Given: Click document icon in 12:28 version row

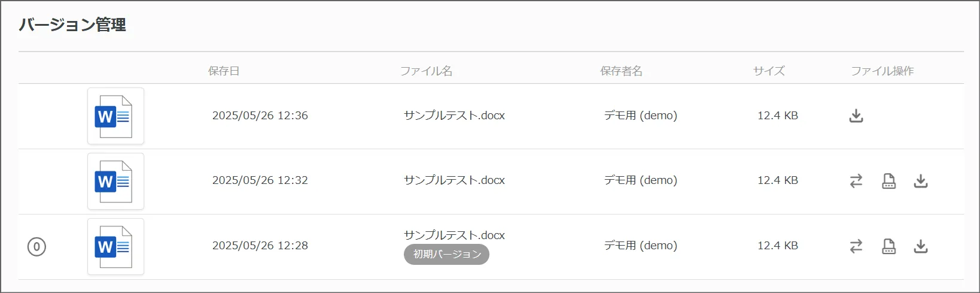Looking at the screenshot, I should tap(889, 246).
